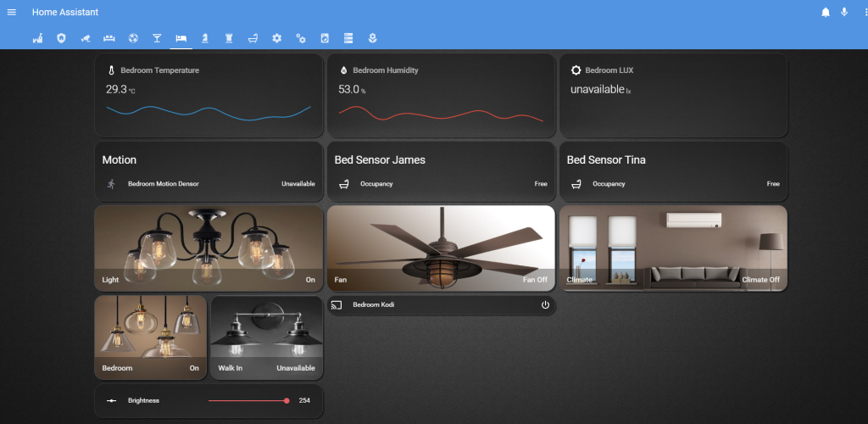The width and height of the screenshot is (868, 424).
Task: Click the 29.3 °C temperature value
Action: [120, 90]
